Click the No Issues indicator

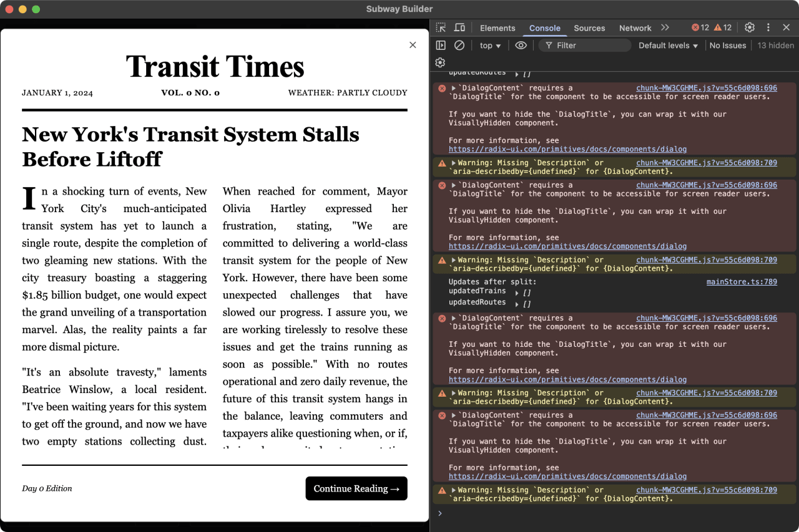click(728, 45)
